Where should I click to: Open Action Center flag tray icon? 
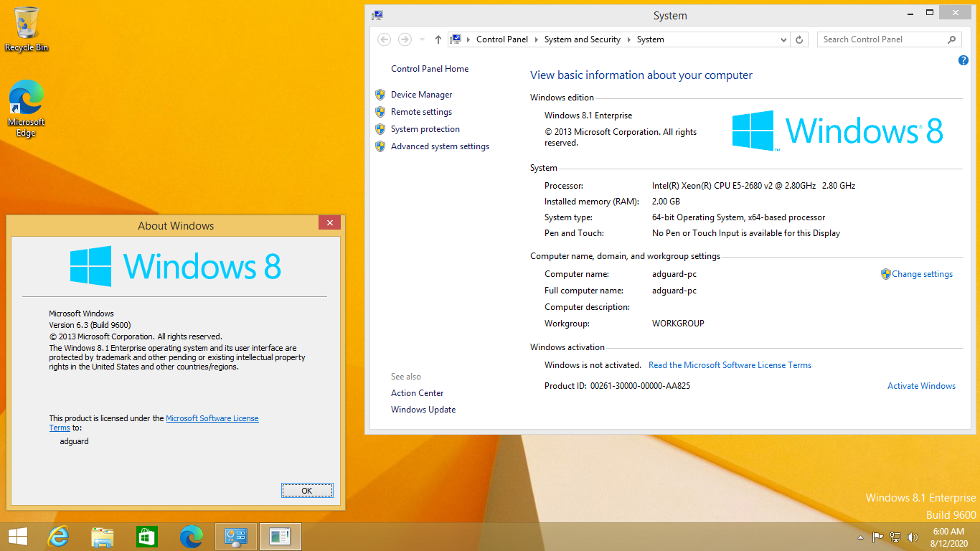point(877,537)
